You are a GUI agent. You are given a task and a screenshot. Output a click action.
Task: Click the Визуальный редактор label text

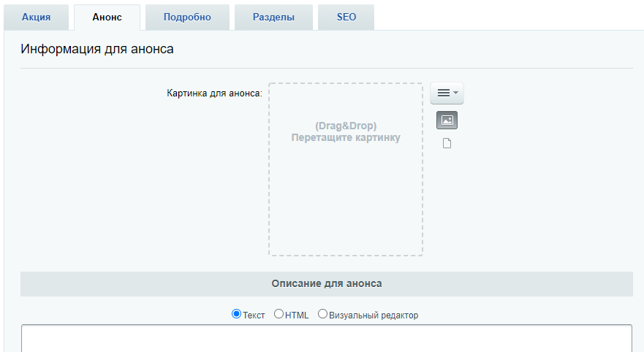374,315
